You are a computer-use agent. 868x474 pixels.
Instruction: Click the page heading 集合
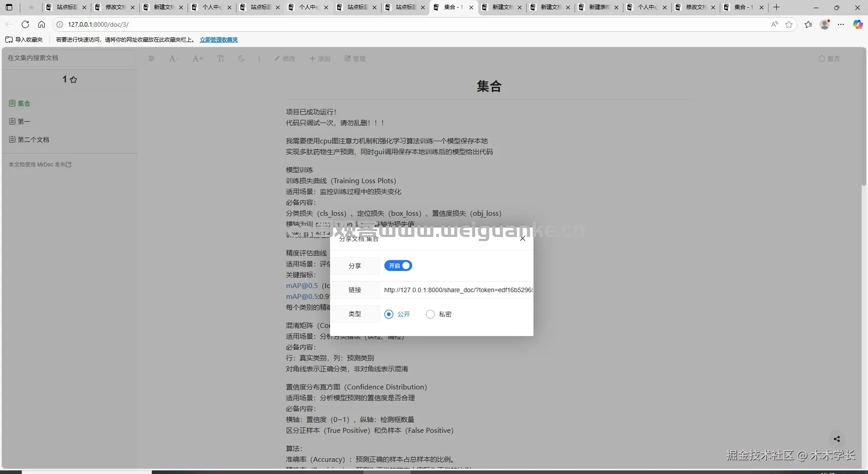pyautogui.click(x=489, y=86)
